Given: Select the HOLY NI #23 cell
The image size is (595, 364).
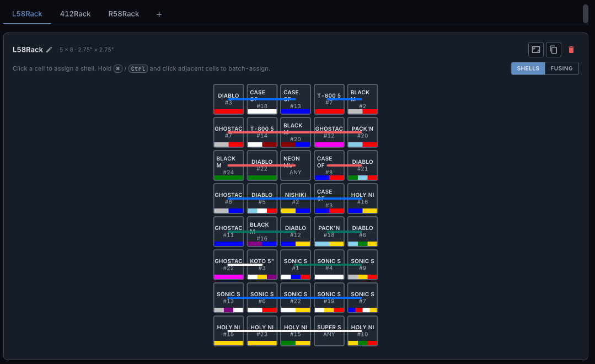Looking at the screenshot, I should tap(262, 330).
